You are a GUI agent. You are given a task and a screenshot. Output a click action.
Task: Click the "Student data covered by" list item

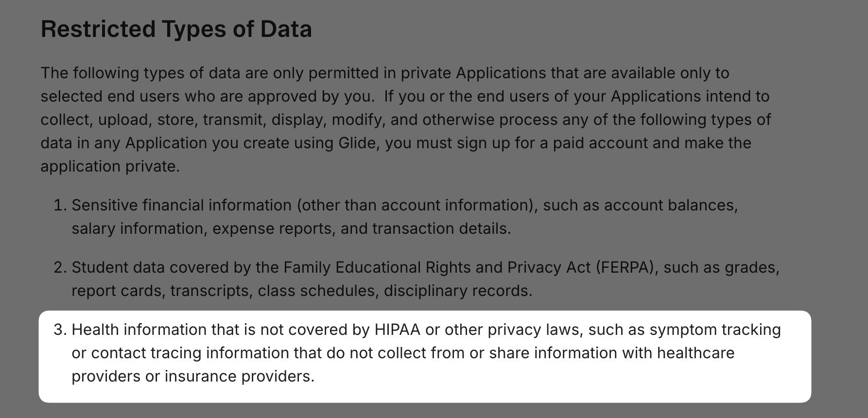point(425,279)
